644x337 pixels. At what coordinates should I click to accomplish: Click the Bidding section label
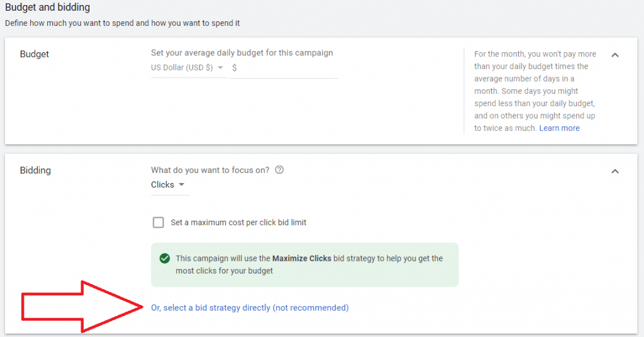35,170
